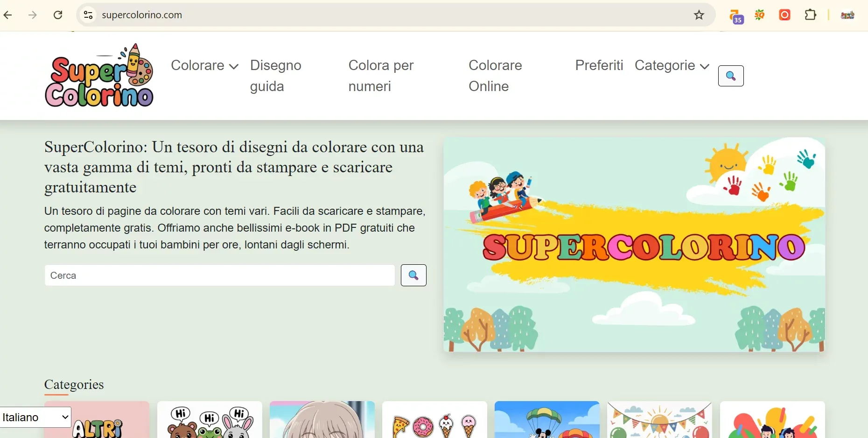Expand the Colorare dropdown menu

pyautogui.click(x=205, y=65)
